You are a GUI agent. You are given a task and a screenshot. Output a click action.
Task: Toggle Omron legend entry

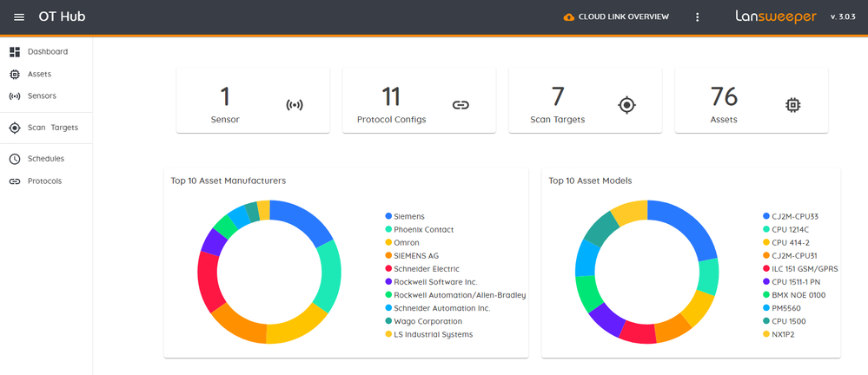(406, 243)
